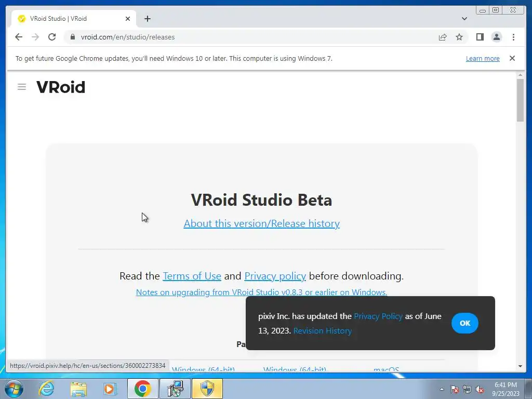The height and width of the screenshot is (399, 532).
Task: Click the forward navigation arrow
Action: click(x=35, y=37)
